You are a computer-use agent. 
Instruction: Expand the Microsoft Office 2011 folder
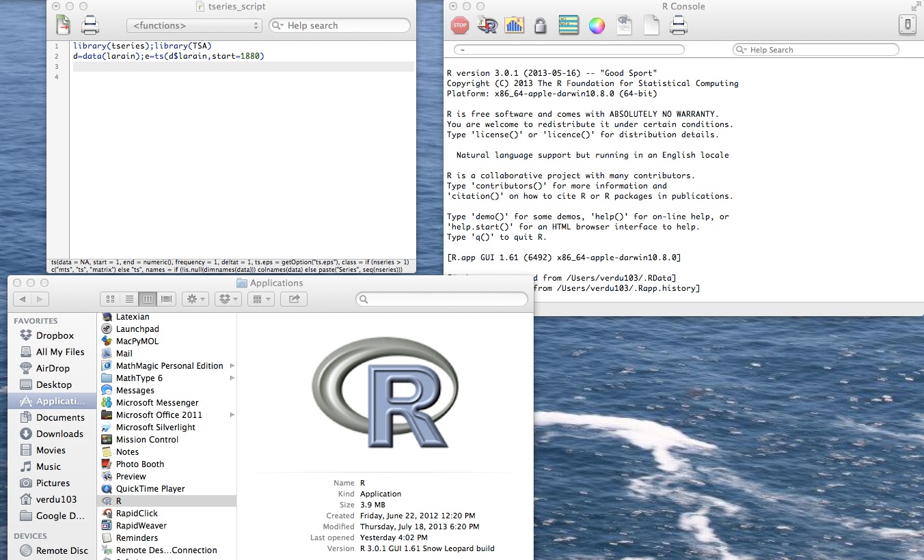[232, 415]
